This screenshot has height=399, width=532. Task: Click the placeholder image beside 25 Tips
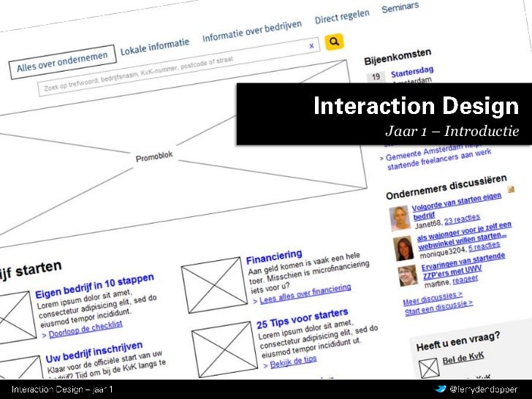pos(224,349)
